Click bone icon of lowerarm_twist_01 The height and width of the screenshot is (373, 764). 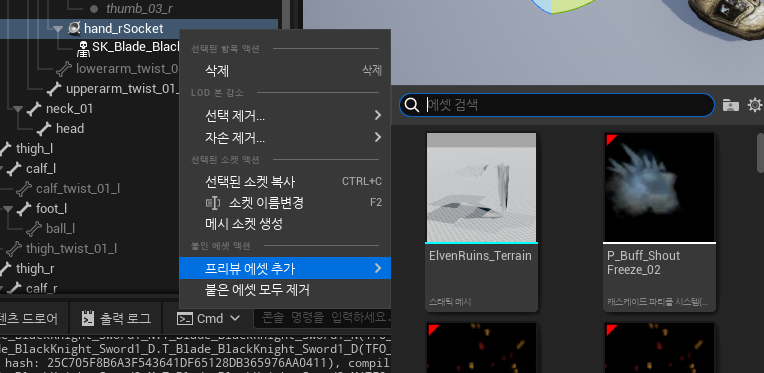[x=64, y=69]
